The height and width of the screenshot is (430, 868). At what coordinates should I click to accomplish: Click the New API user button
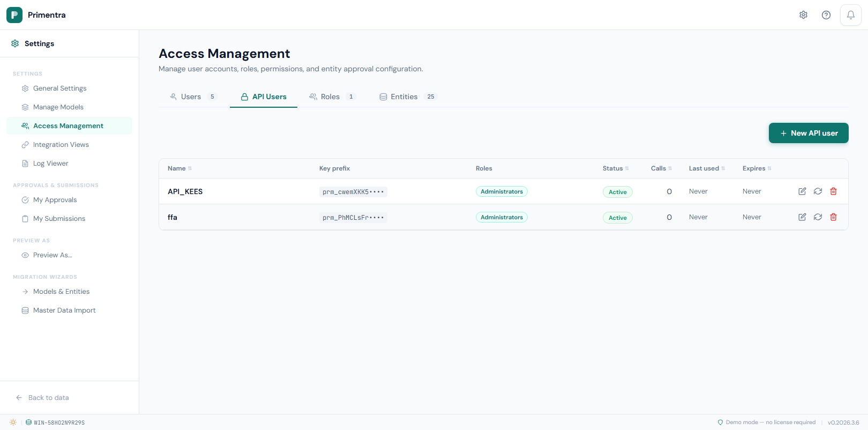tap(808, 133)
